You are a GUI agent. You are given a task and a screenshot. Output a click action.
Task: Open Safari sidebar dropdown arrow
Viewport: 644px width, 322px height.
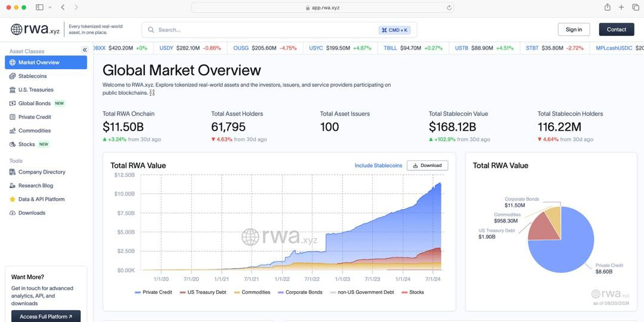(49, 7)
